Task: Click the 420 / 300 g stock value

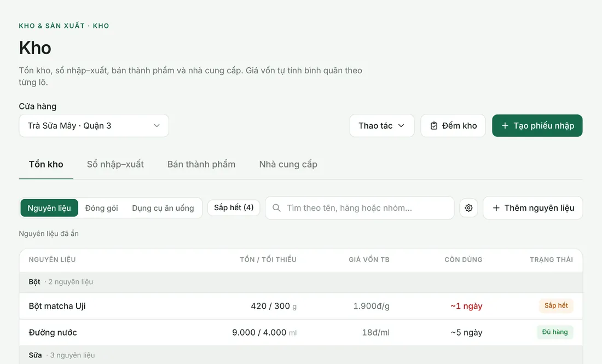Action: 274,306
